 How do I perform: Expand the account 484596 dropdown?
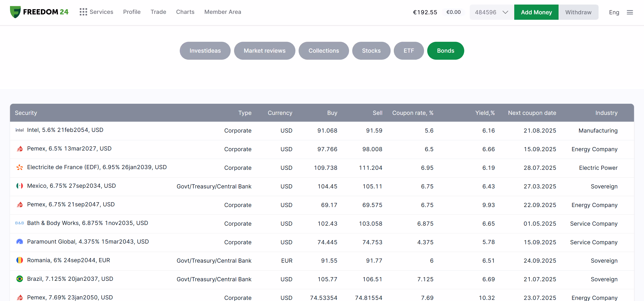pyautogui.click(x=491, y=12)
